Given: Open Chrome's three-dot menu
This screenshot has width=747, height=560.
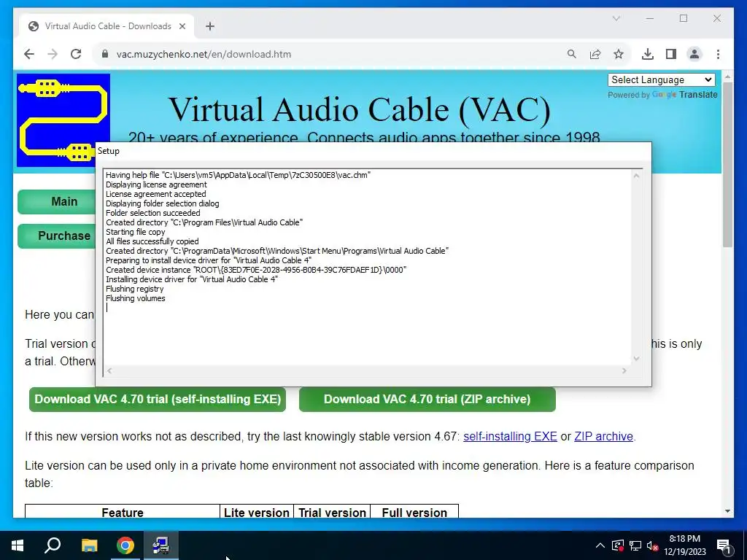Looking at the screenshot, I should (718, 54).
